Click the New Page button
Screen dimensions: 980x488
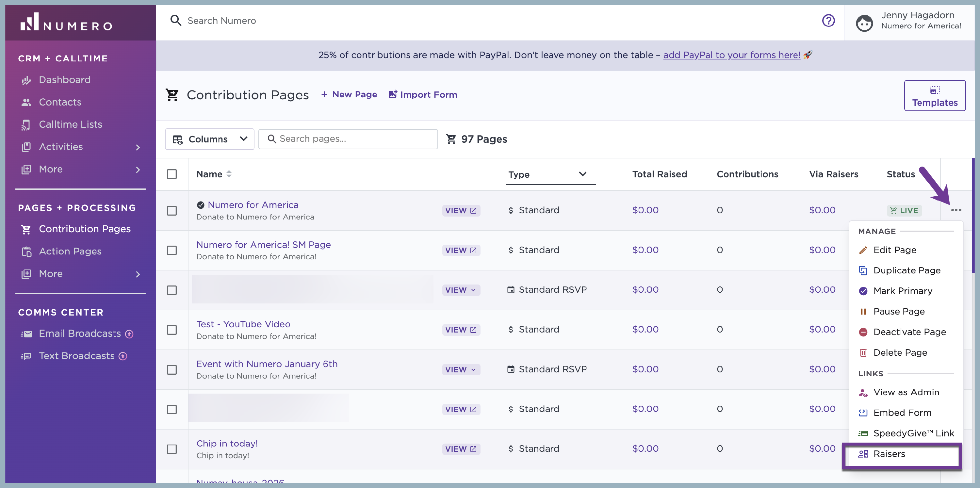pyautogui.click(x=349, y=94)
